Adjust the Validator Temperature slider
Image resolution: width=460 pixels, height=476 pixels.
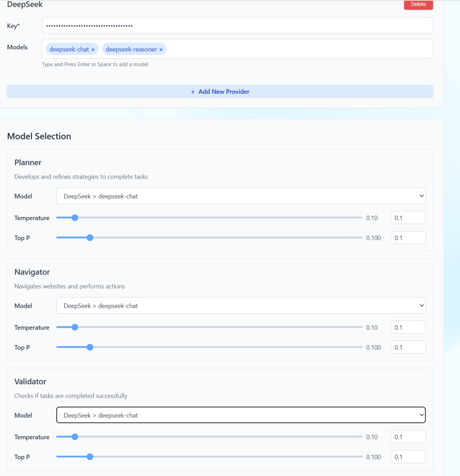210,437
